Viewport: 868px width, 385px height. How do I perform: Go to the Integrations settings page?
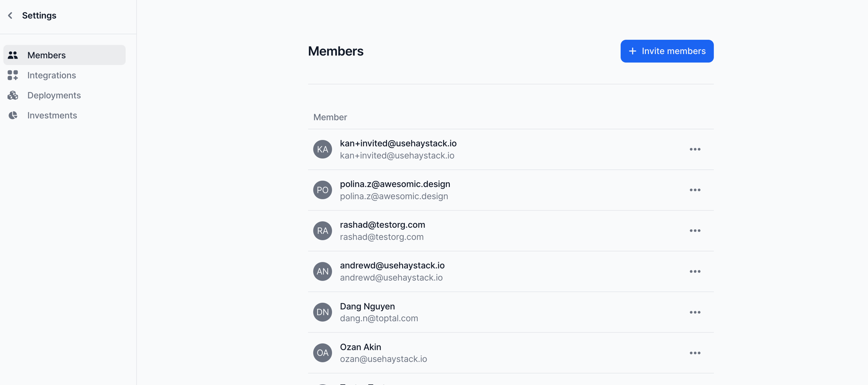coord(52,75)
